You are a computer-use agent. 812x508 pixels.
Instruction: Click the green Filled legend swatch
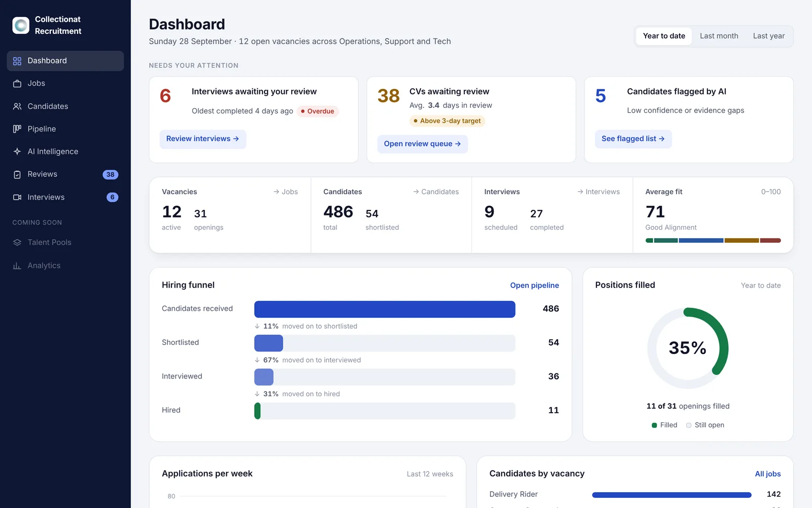(x=655, y=425)
